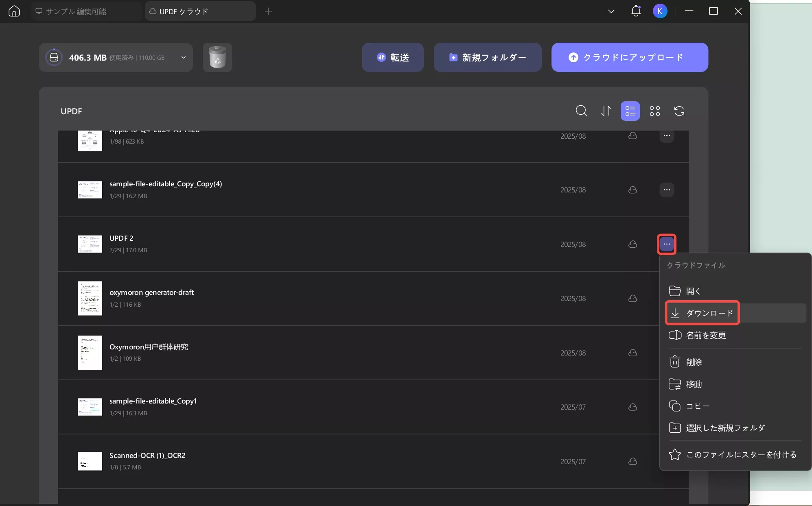
Task: Click the home icon
Action: point(14,11)
